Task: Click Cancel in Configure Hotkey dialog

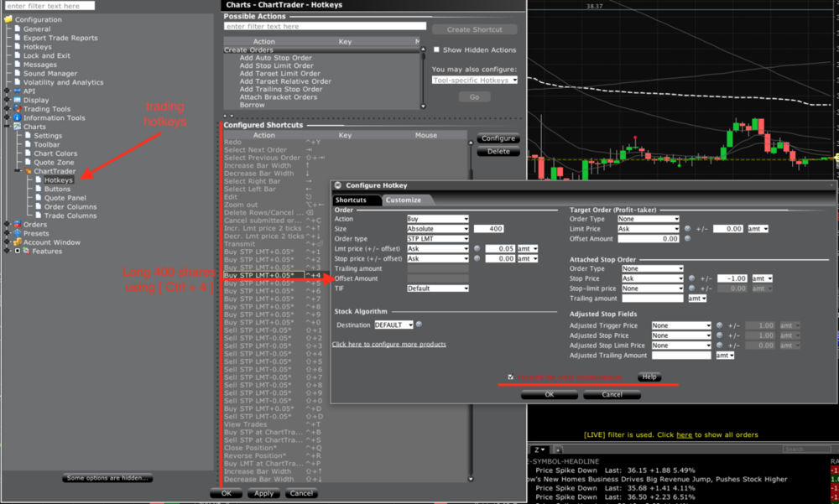Action: (612, 395)
